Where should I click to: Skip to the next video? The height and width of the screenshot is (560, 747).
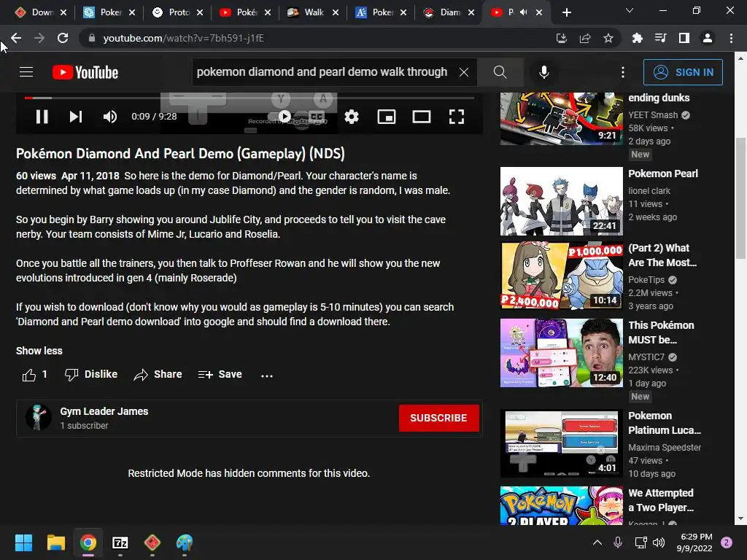click(x=76, y=117)
